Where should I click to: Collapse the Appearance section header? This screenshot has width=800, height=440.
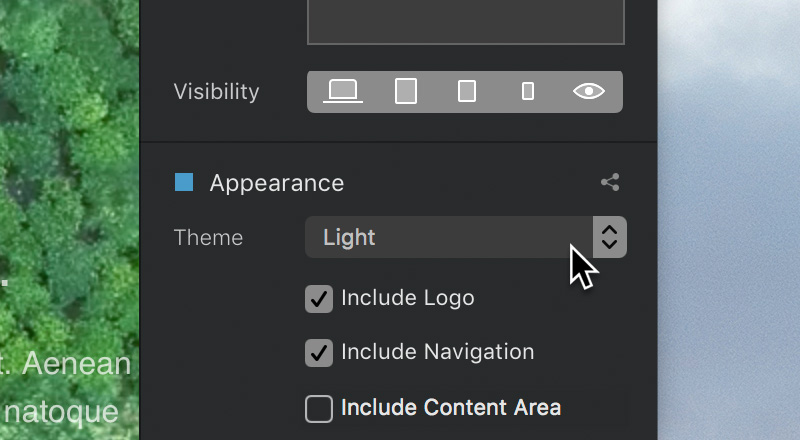[277, 183]
